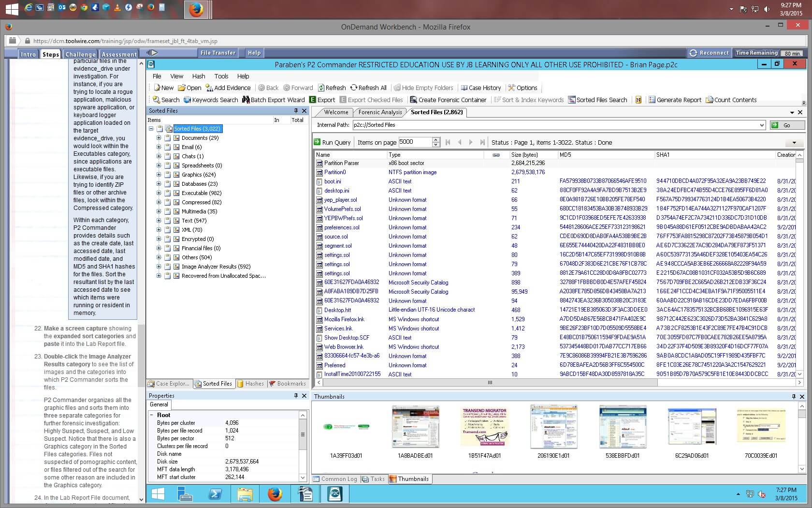Open the Challenge tab in the workbench

pyautogui.click(x=80, y=54)
